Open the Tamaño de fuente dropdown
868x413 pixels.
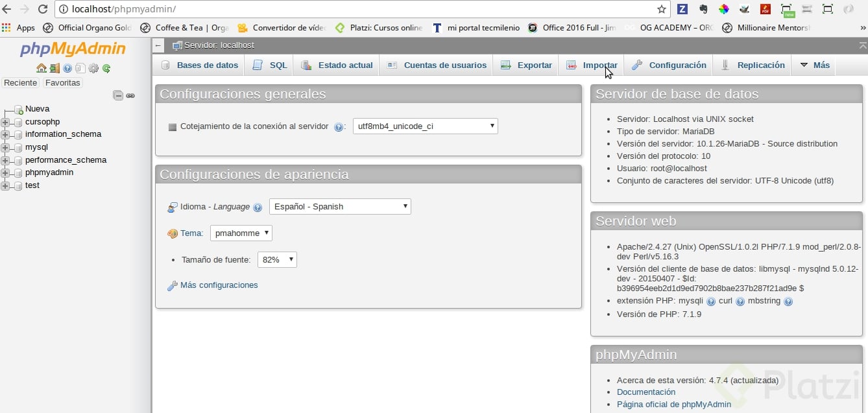click(x=277, y=259)
